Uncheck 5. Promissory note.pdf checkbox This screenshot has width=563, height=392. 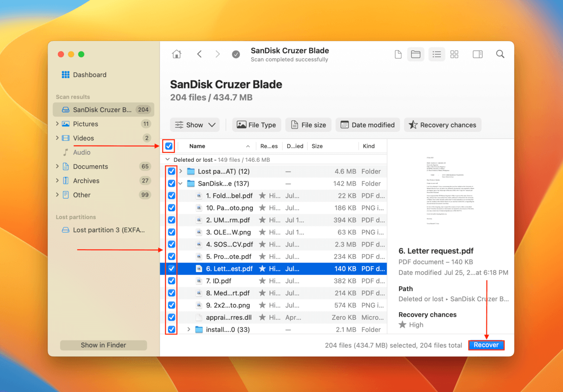coord(171,257)
